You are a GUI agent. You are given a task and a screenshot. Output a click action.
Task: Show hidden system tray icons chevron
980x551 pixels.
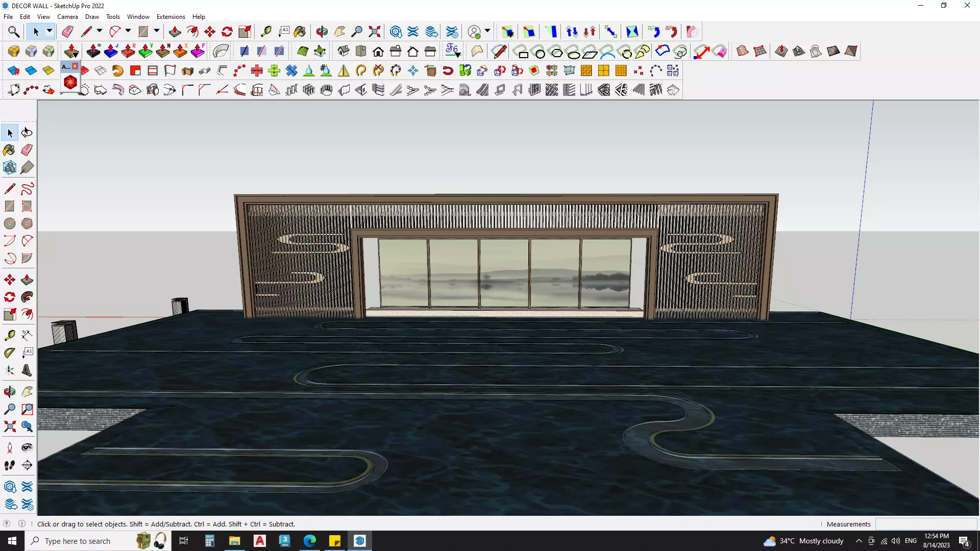point(859,541)
